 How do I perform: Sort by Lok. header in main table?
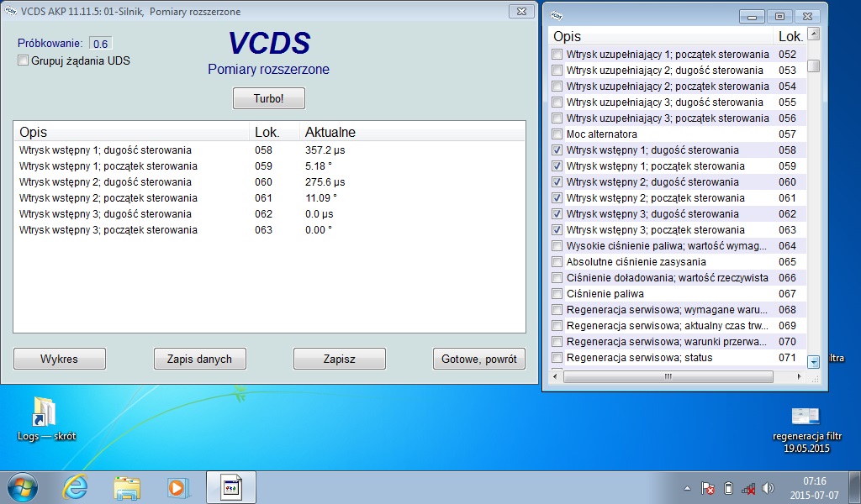click(274, 132)
